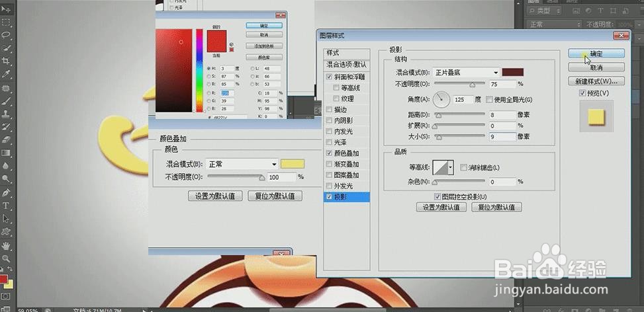
Task: Select the Move tool
Action: tap(6, 9)
